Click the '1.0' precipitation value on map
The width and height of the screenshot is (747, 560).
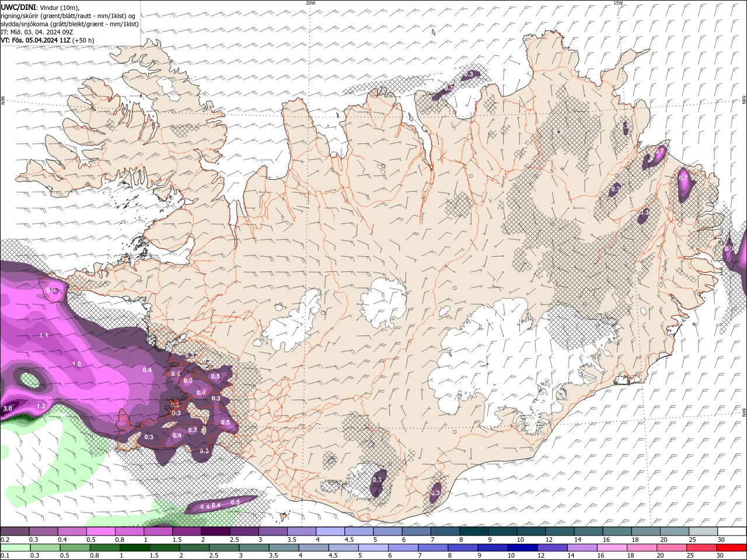click(76, 364)
